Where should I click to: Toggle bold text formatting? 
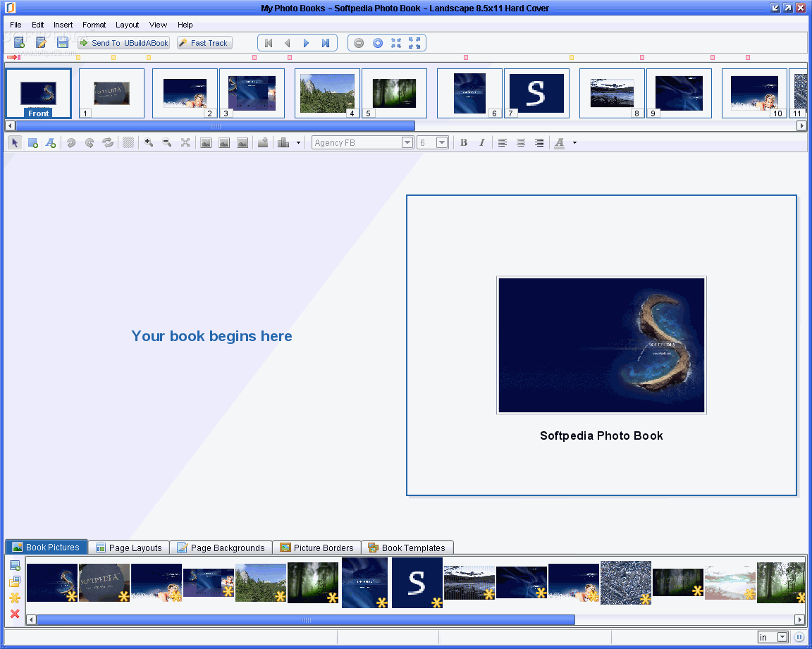[464, 143]
